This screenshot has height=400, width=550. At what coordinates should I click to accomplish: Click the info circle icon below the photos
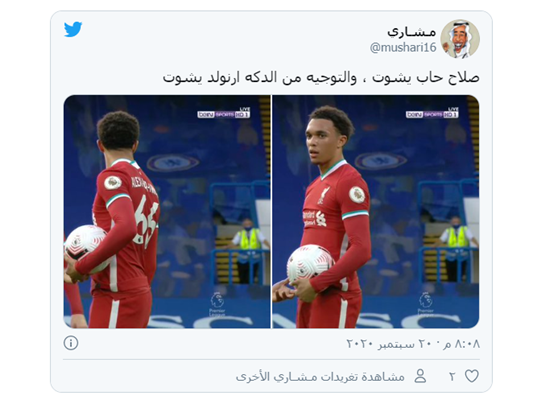[71, 343]
